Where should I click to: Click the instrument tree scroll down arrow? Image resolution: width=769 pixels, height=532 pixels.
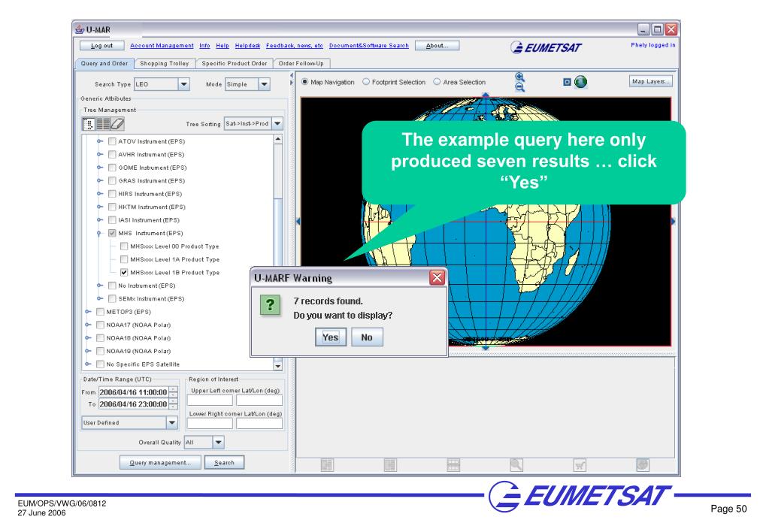click(x=277, y=366)
